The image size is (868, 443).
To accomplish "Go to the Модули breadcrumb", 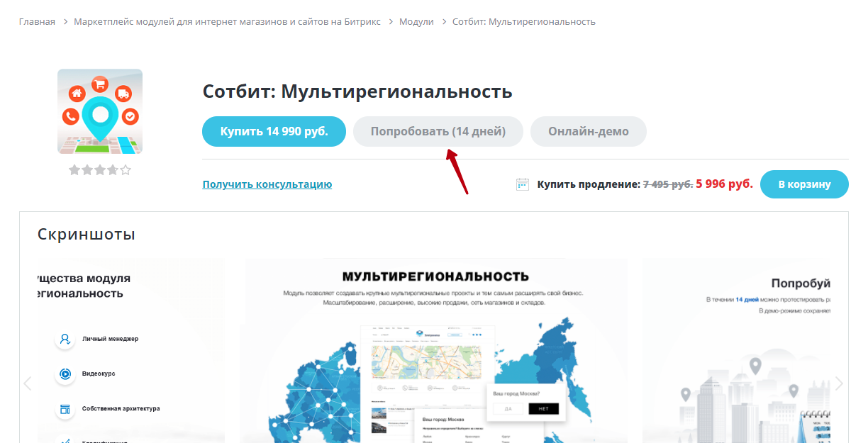I will click(x=416, y=22).
